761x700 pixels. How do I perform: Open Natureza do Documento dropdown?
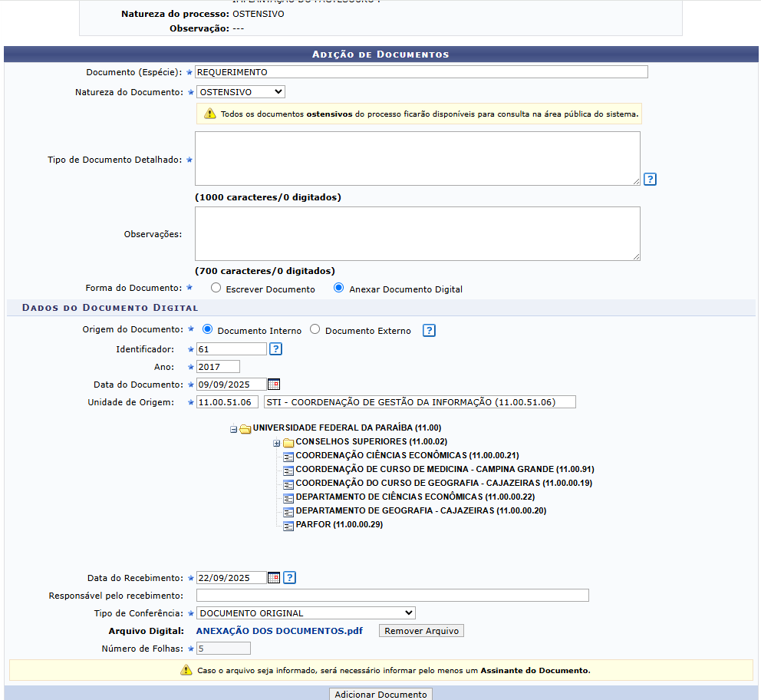[x=240, y=92]
